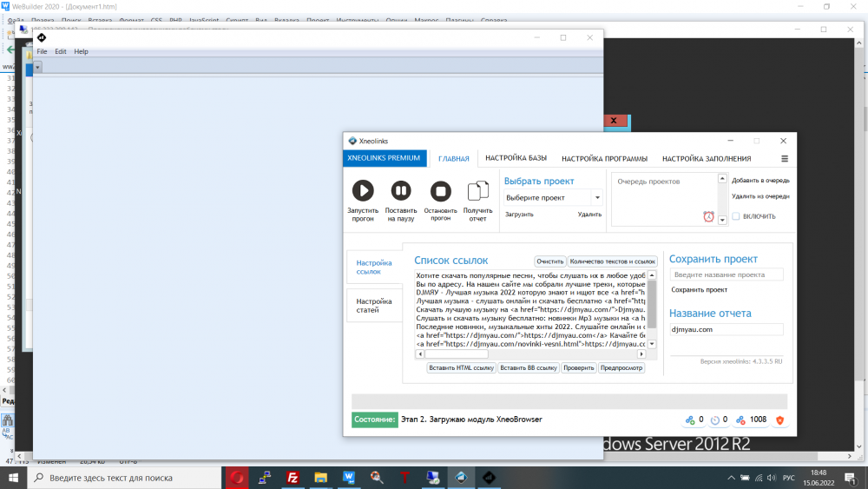Click the alarm clock scheduler icon

(x=708, y=216)
